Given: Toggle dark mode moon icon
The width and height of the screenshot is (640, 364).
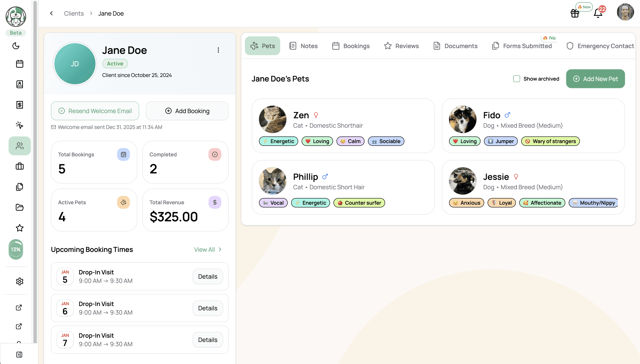Looking at the screenshot, I should coord(16,46).
